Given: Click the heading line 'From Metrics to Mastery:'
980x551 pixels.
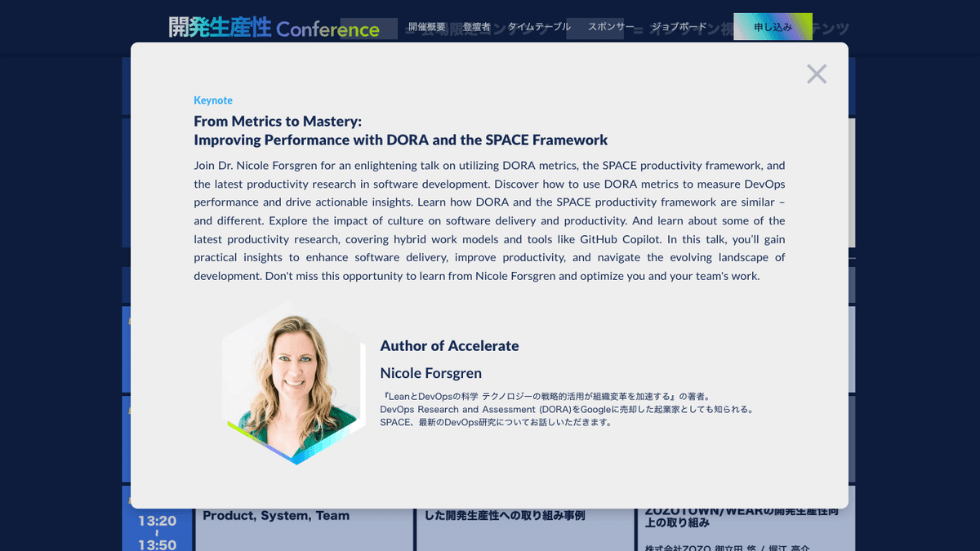Looking at the screenshot, I should click(x=278, y=121).
